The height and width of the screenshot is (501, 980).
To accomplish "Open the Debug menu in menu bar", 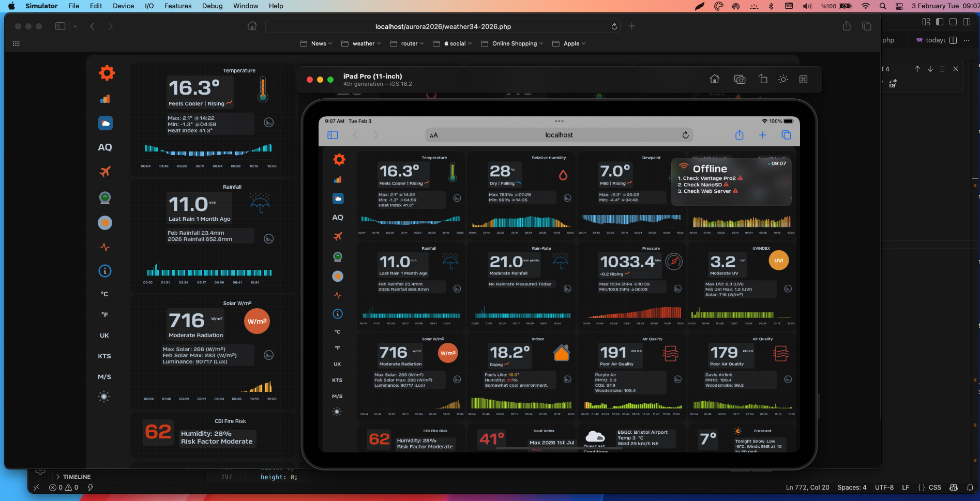I will point(212,6).
